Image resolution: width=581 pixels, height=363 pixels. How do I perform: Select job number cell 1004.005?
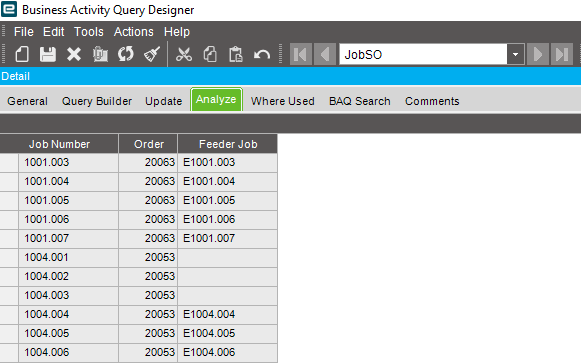click(x=69, y=333)
